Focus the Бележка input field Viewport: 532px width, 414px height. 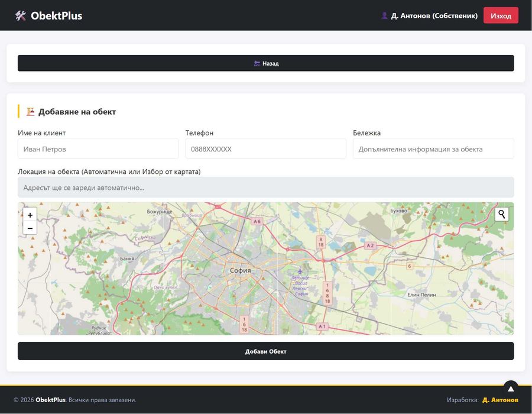433,148
